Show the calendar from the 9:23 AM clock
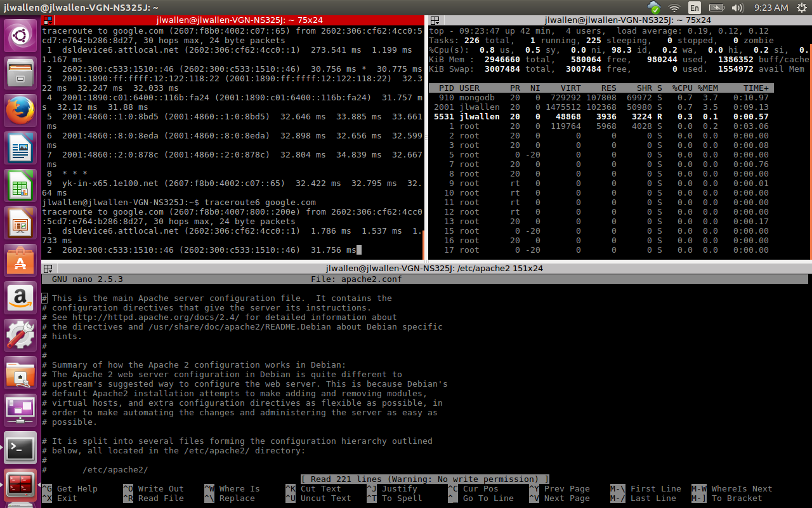This screenshot has height=508, width=812. [x=771, y=8]
